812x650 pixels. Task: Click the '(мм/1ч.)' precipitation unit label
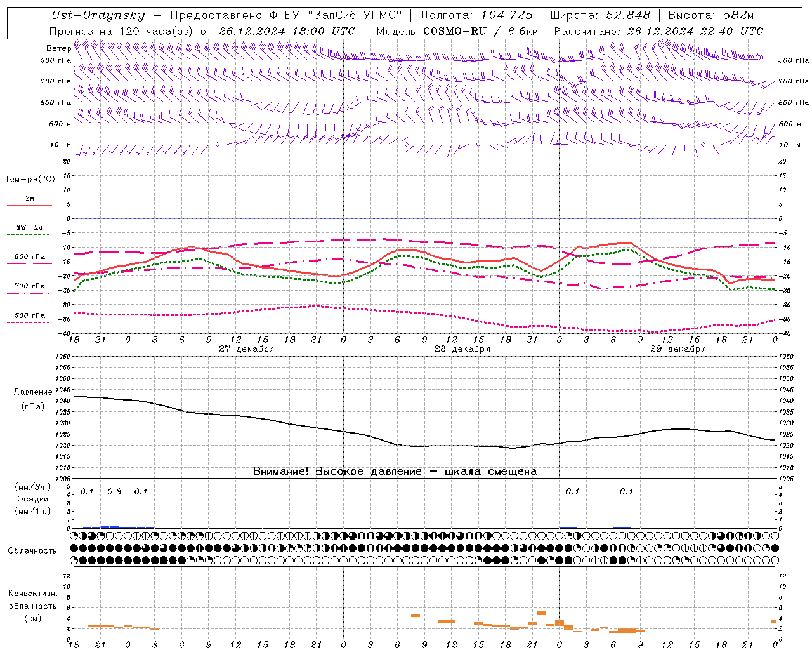tap(33, 511)
